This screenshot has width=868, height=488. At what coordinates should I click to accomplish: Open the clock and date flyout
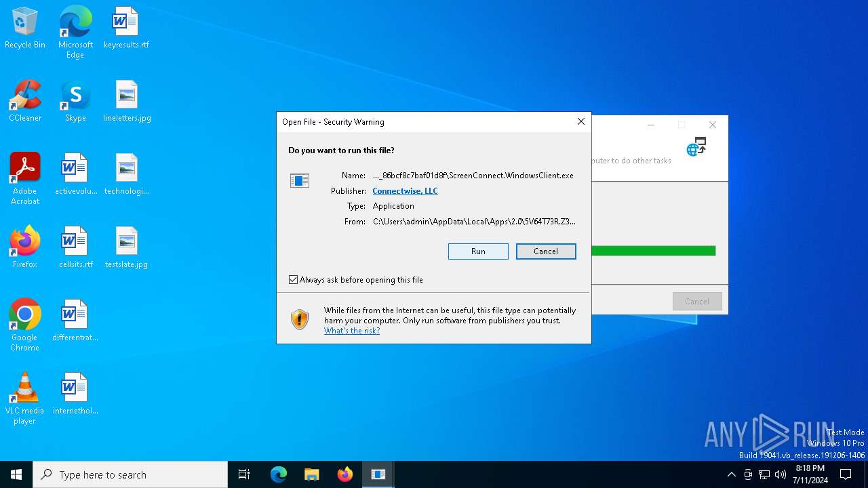tap(810, 474)
